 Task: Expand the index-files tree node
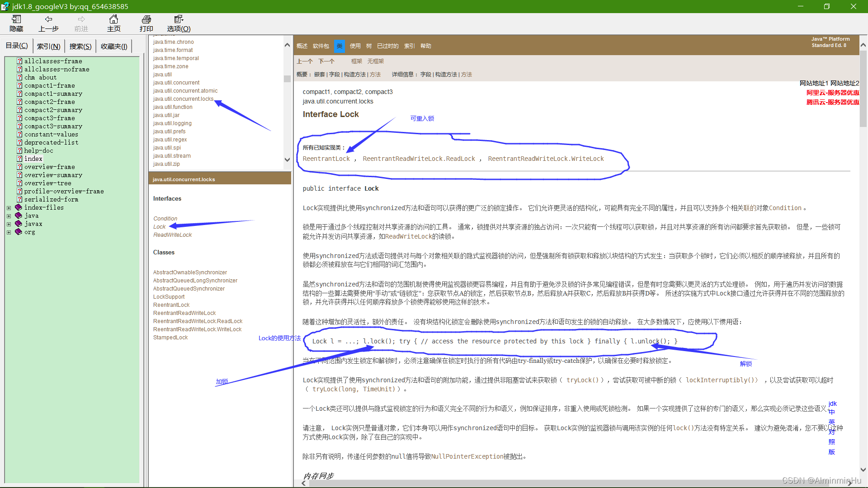pos(9,208)
